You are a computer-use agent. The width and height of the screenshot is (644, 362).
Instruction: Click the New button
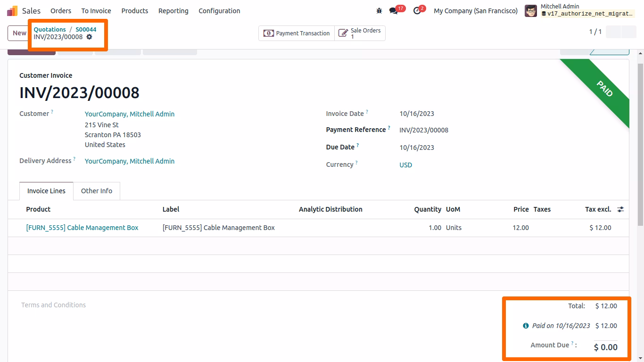point(18,33)
